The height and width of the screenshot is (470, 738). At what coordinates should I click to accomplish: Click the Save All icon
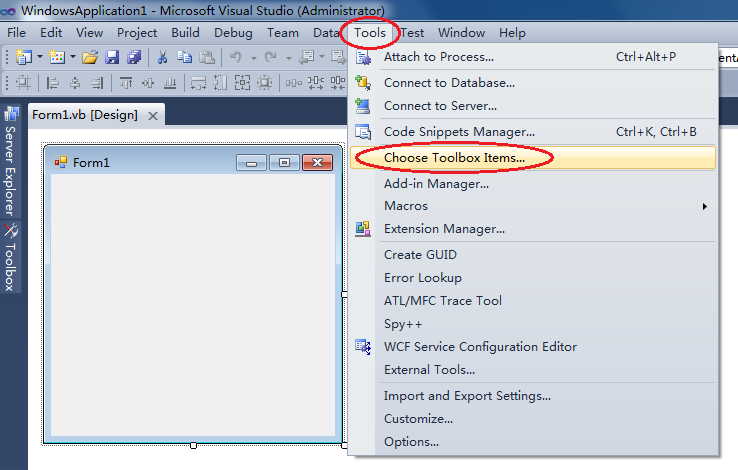click(x=134, y=57)
